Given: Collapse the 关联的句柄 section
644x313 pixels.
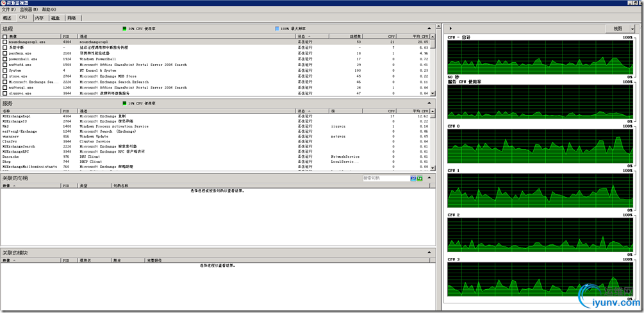Looking at the screenshot, I should [x=429, y=178].
